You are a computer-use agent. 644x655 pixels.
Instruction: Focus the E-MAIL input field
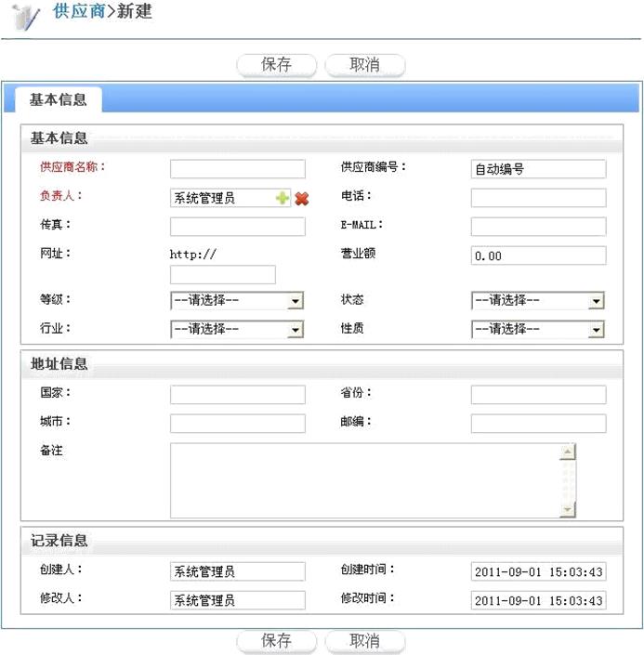(538, 227)
